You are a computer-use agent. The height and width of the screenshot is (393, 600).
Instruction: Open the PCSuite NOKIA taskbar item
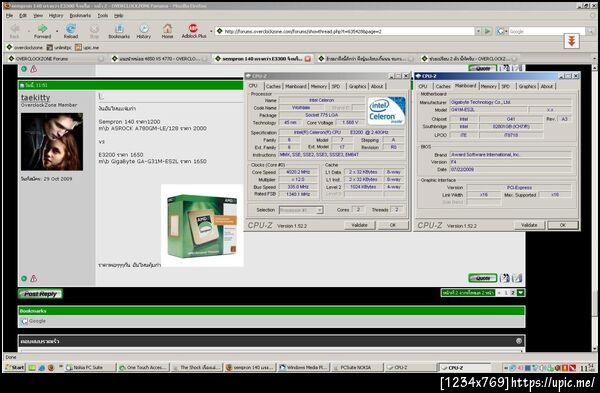coord(357,367)
